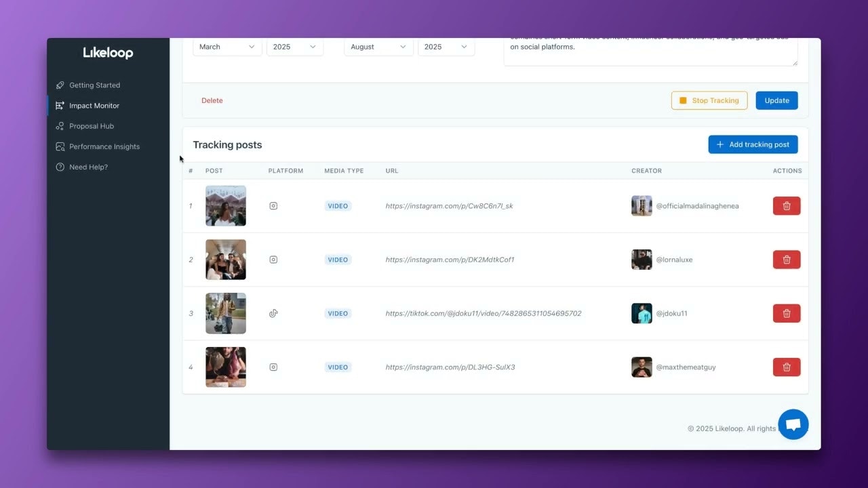This screenshot has width=868, height=488.
Task: Click creator name @maxthemeatguy
Action: (686, 367)
